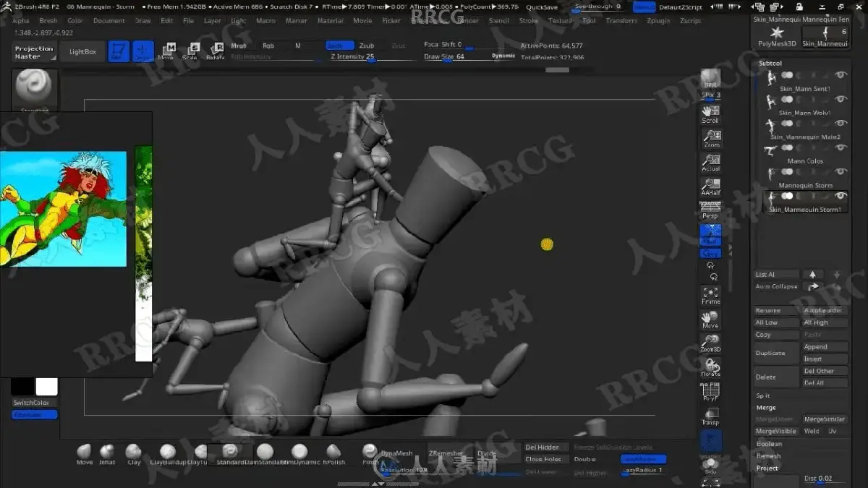Pick the ClayBuildup brush
Image resolution: width=868 pixels, height=488 pixels.
167,454
